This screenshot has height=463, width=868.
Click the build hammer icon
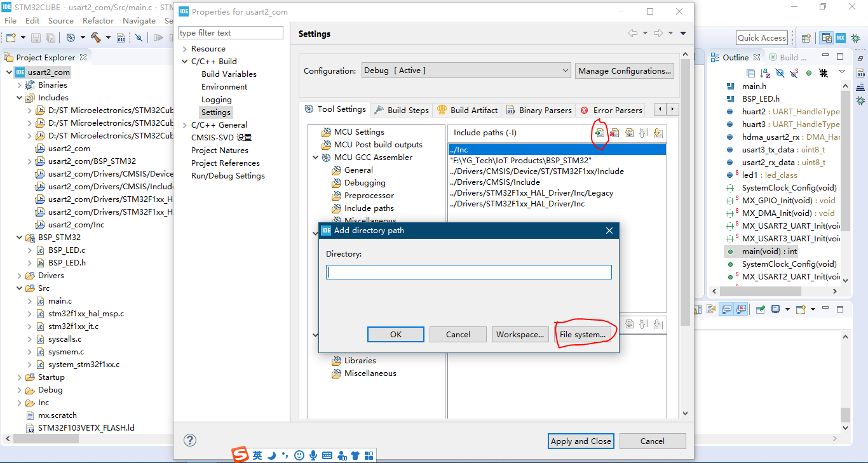coord(96,38)
